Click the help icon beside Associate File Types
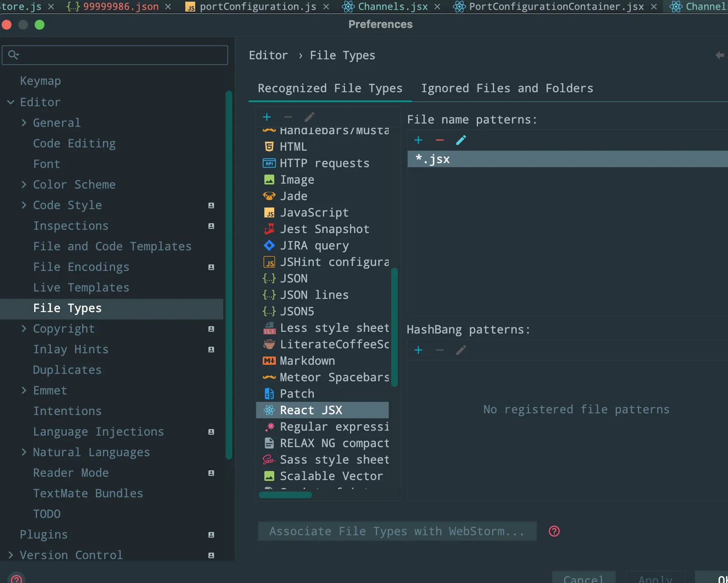The height and width of the screenshot is (583, 728). click(x=554, y=531)
